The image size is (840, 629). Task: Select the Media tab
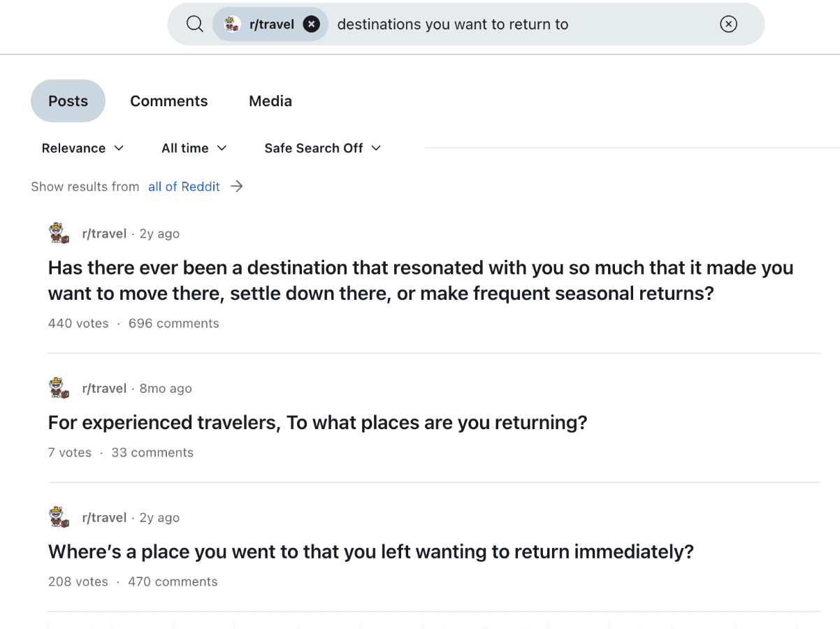pyautogui.click(x=270, y=101)
